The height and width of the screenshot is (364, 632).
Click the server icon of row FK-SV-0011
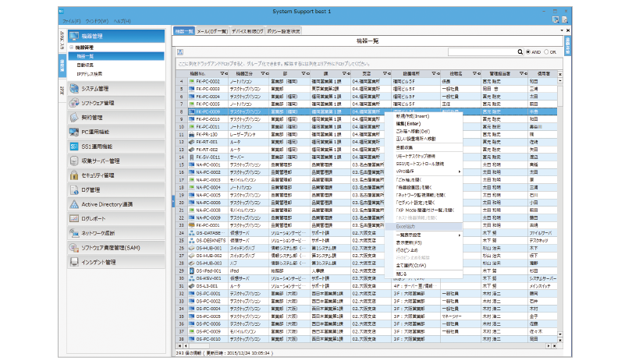[x=192, y=157]
